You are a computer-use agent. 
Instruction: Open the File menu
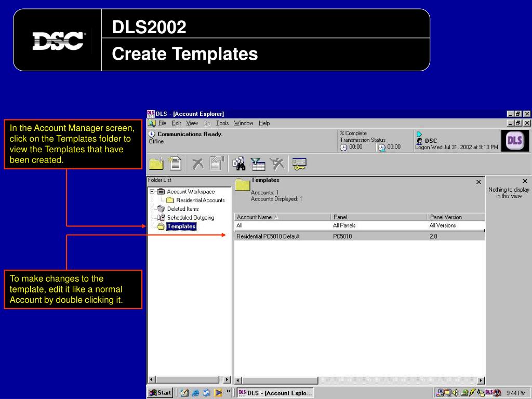(x=163, y=123)
